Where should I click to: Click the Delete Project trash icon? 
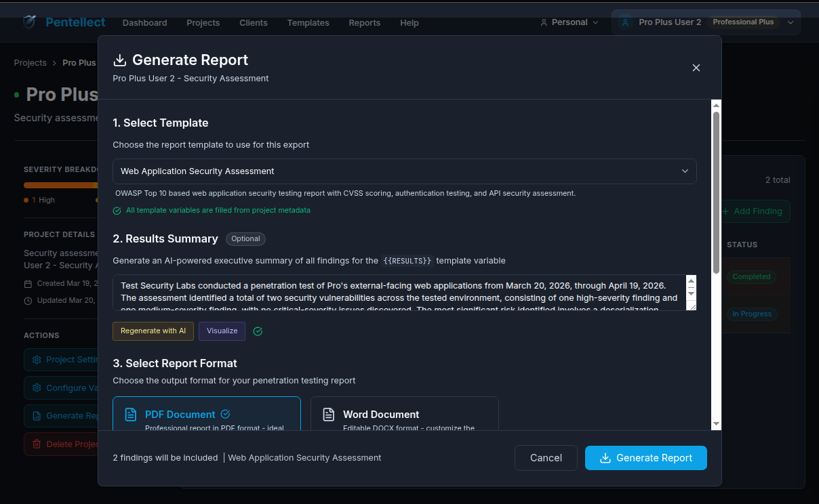pos(37,444)
